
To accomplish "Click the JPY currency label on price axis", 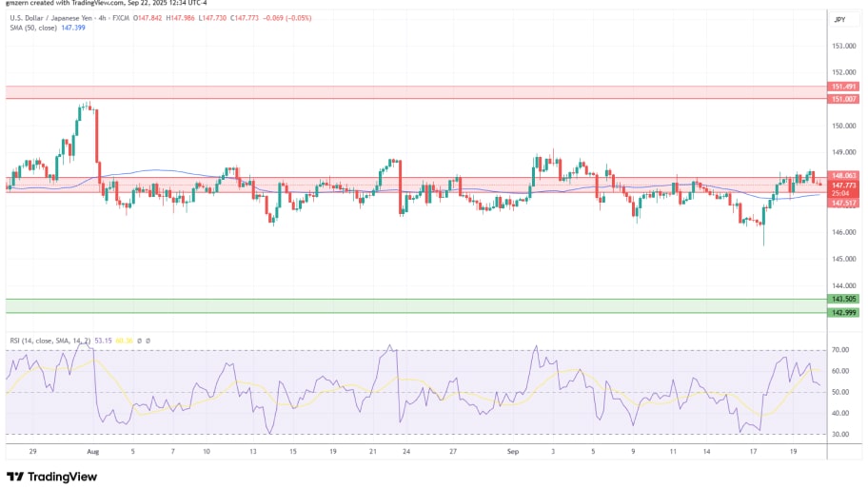I will [x=839, y=19].
